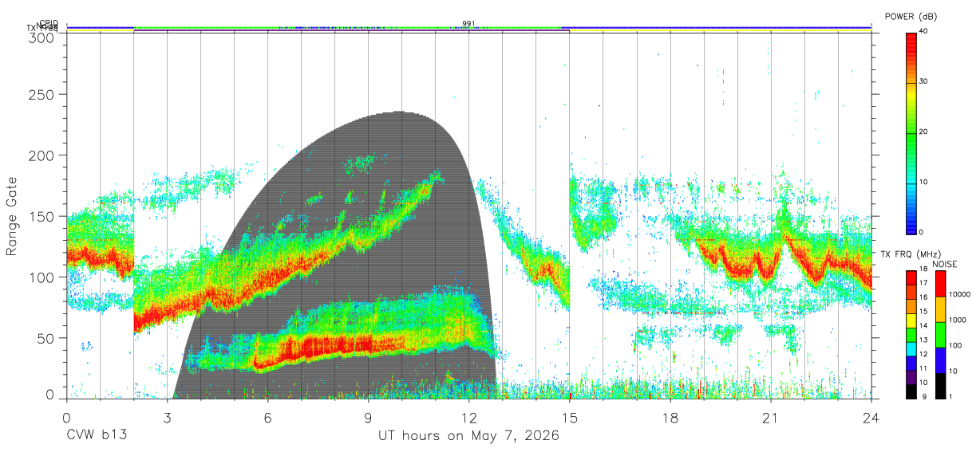Click the 200 label on Range Gate axis
The image size is (980, 452).
click(42, 155)
